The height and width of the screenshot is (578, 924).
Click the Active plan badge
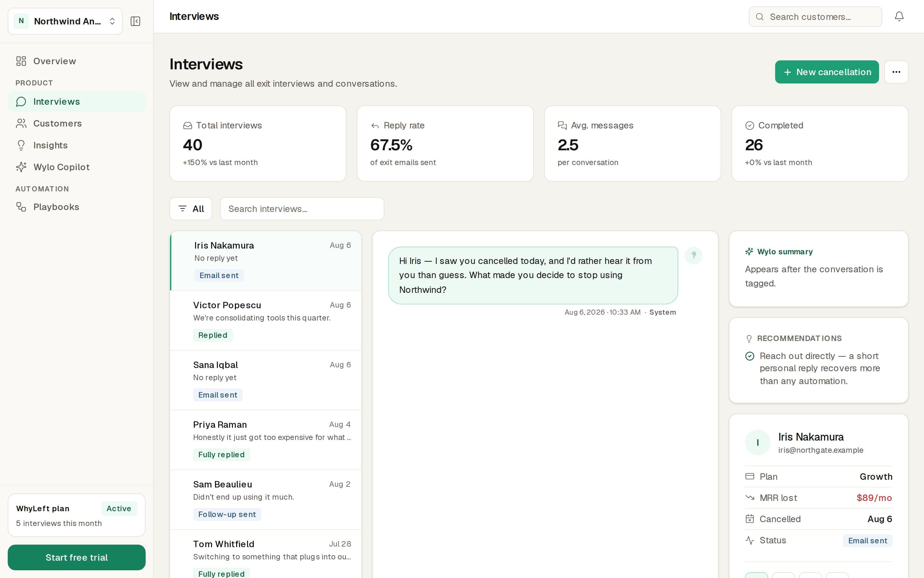click(119, 508)
